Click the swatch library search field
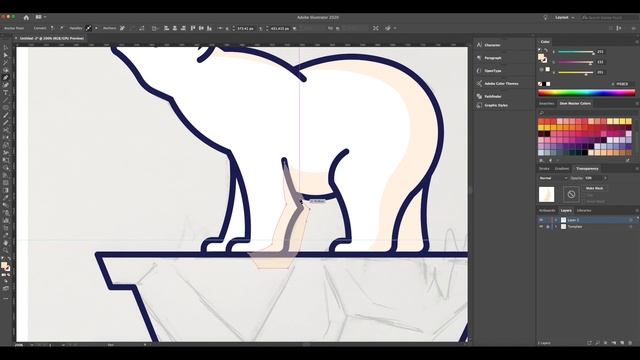Screen dimensions: 640x360 click(587, 113)
